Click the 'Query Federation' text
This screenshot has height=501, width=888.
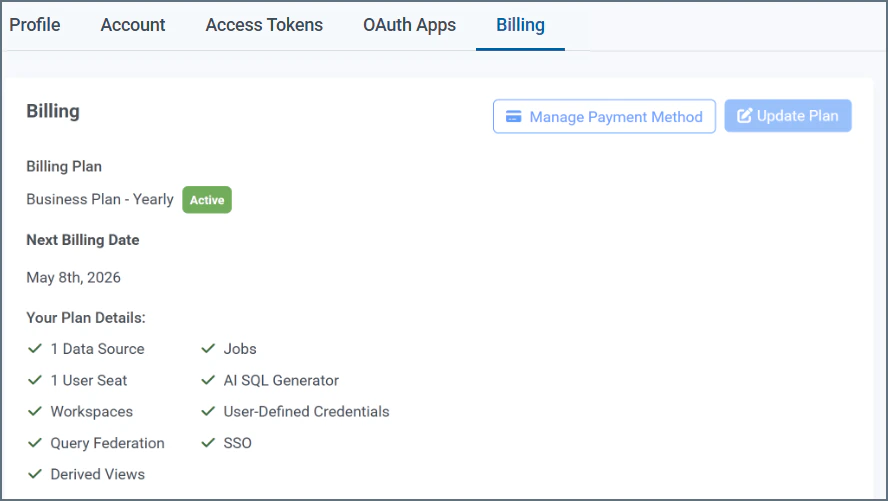pyautogui.click(x=108, y=443)
